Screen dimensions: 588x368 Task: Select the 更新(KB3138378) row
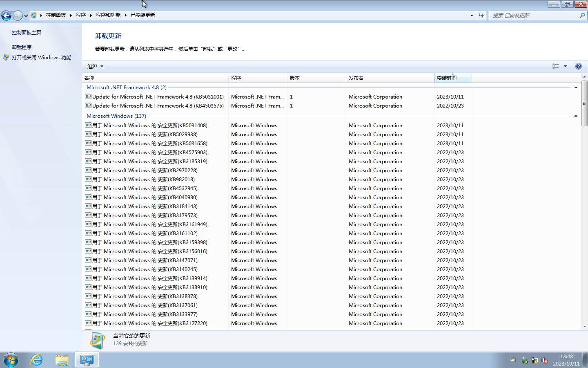click(276, 296)
